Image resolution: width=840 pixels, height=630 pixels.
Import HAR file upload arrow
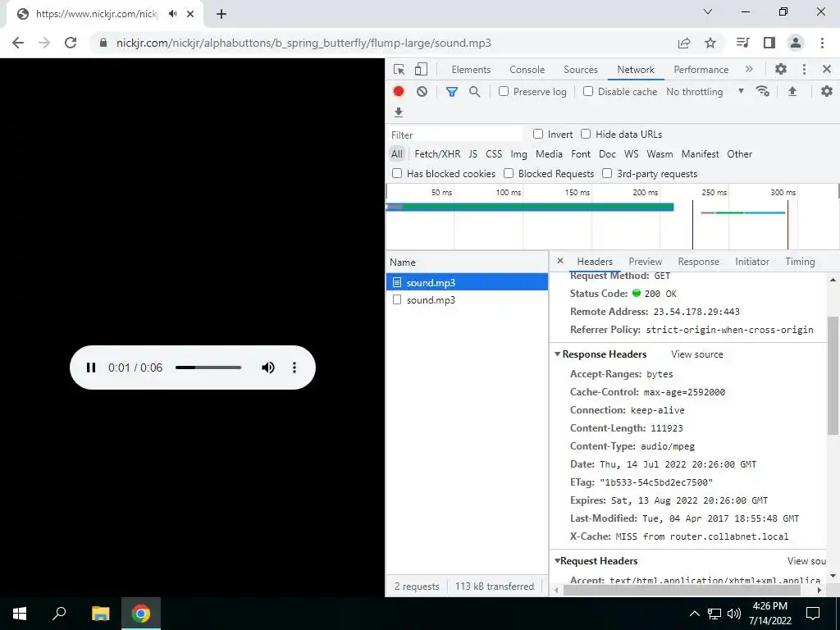792,92
